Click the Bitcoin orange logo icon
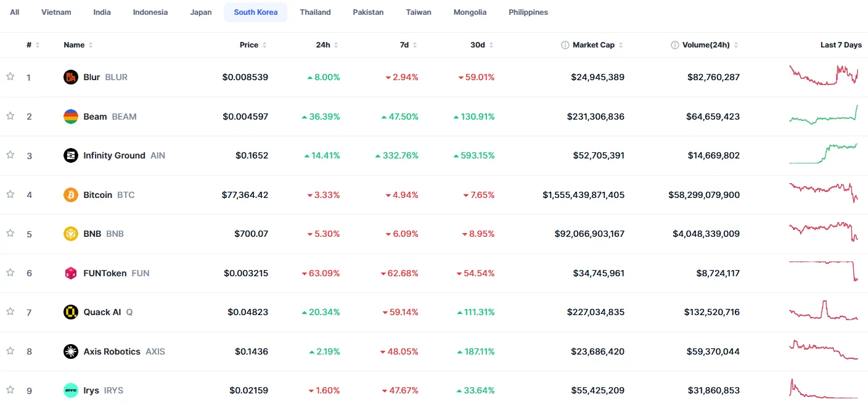868x407 pixels. [x=71, y=195]
